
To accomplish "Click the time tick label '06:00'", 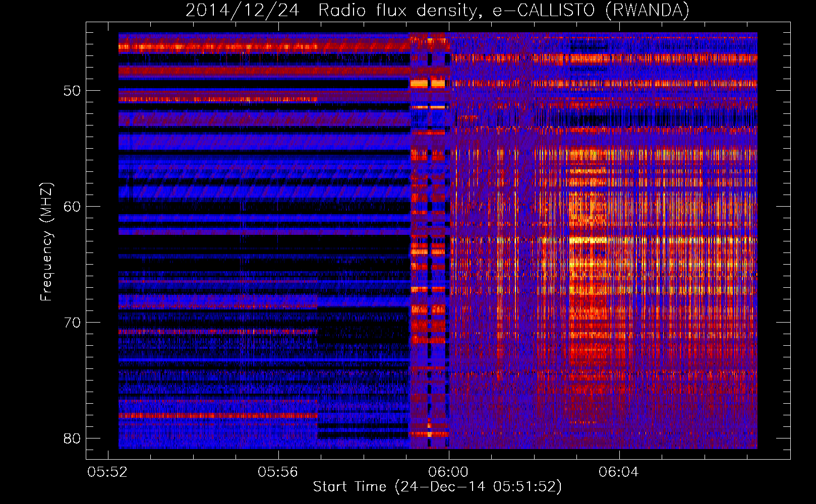I will point(448,472).
